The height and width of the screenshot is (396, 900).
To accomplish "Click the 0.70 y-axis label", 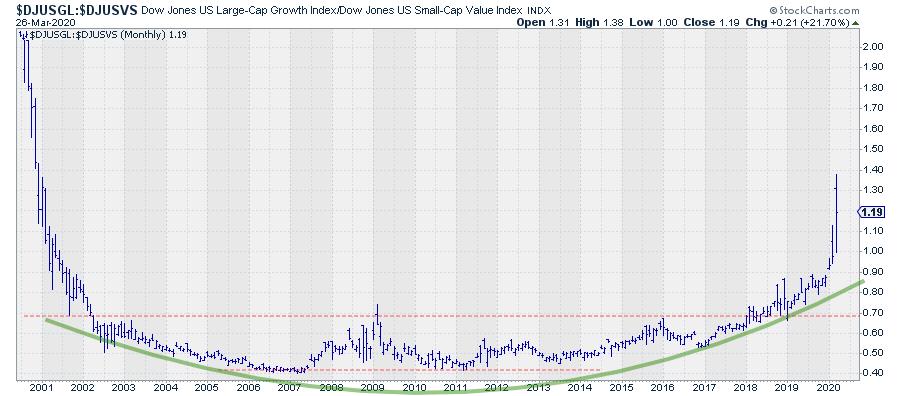I will (872, 312).
